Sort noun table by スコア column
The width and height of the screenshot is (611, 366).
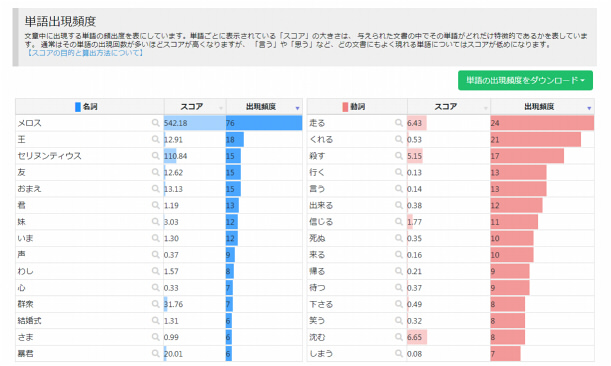point(195,106)
